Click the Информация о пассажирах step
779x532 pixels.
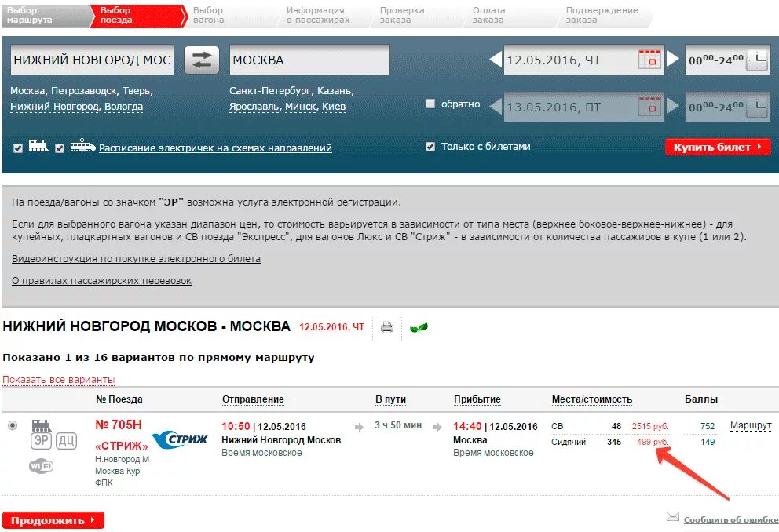[x=324, y=15]
